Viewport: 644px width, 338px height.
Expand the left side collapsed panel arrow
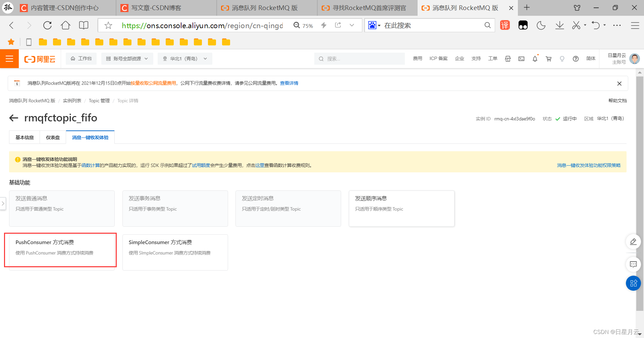[3, 204]
